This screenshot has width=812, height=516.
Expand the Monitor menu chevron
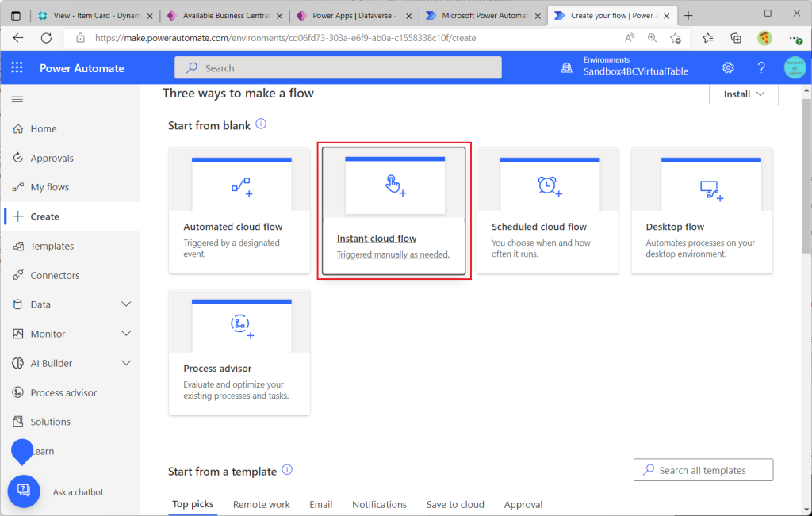pyautogui.click(x=126, y=334)
